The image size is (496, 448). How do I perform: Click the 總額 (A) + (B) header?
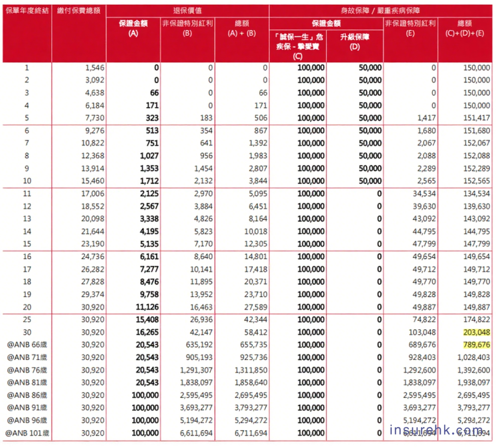point(242,28)
